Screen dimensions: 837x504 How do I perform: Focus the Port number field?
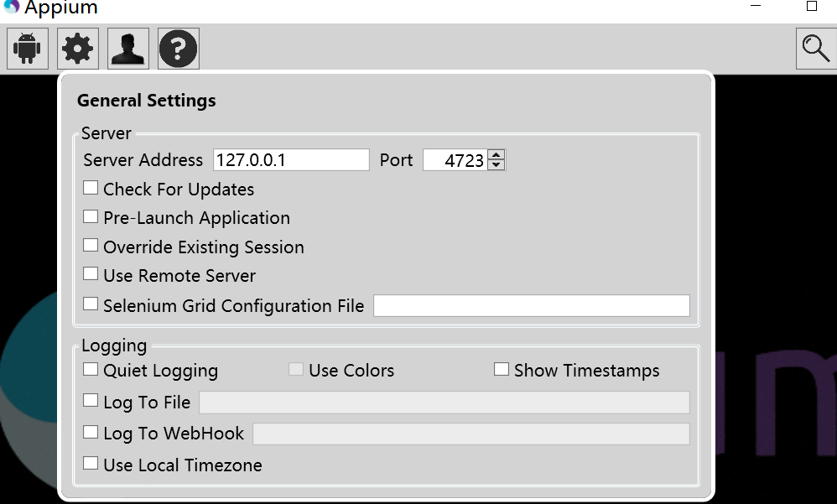(x=455, y=160)
